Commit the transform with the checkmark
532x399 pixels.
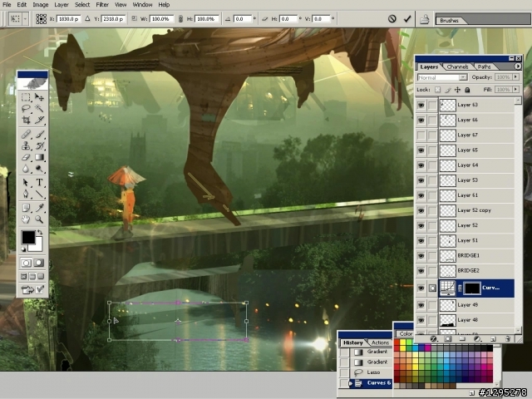pos(407,19)
